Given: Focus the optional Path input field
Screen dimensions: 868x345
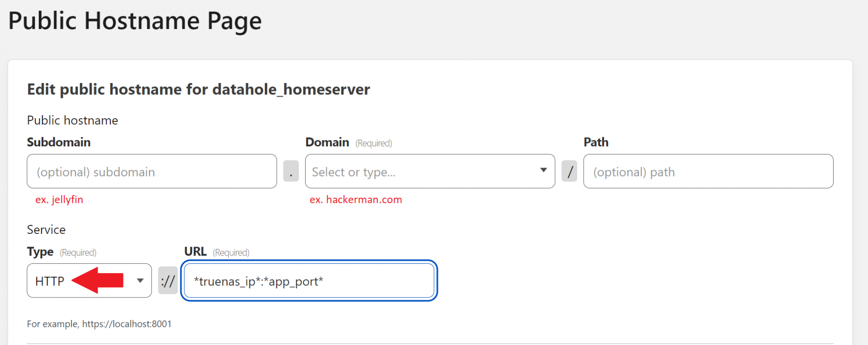Looking at the screenshot, I should point(708,172).
